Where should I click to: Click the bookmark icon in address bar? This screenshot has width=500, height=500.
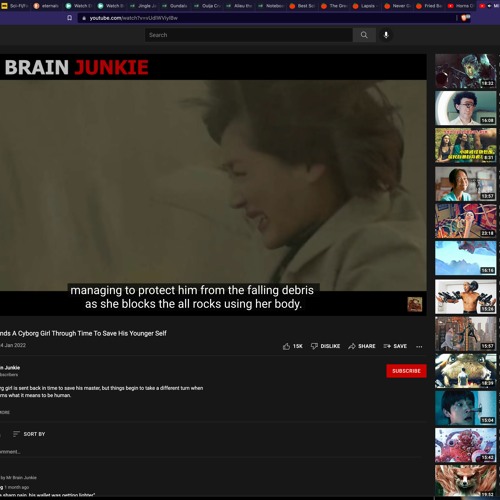70,18
